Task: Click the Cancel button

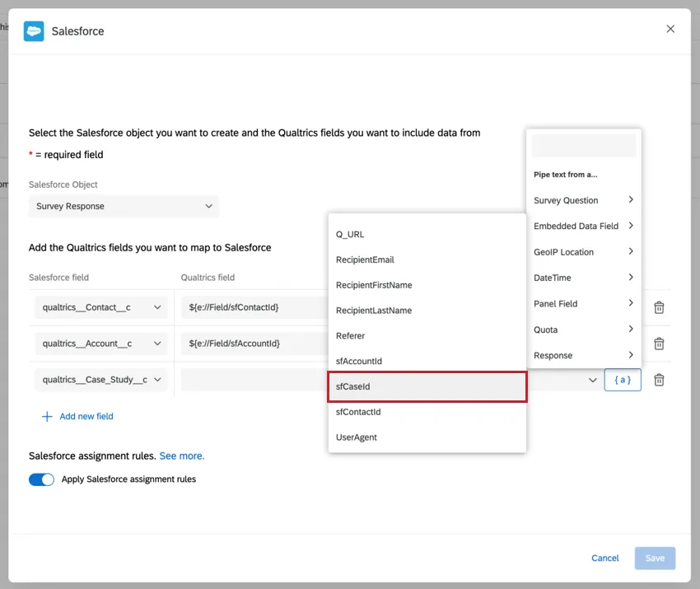Action: (x=605, y=558)
